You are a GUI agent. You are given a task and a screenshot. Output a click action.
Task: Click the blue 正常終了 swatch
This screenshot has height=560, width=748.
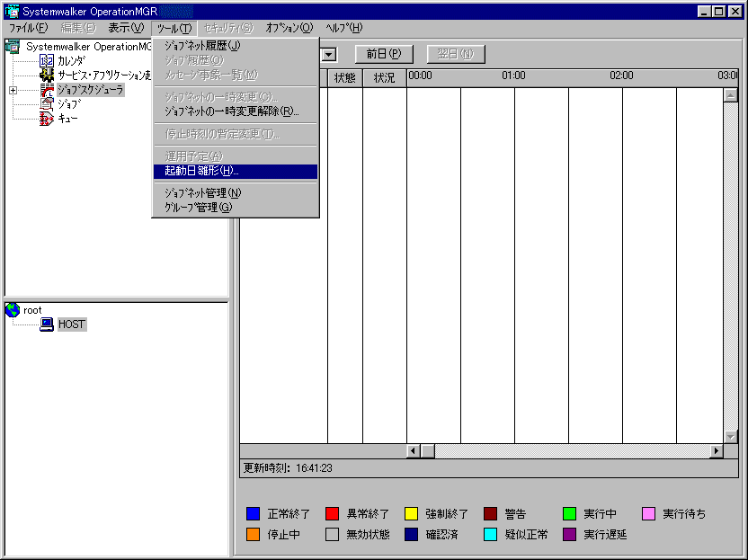coord(253,514)
